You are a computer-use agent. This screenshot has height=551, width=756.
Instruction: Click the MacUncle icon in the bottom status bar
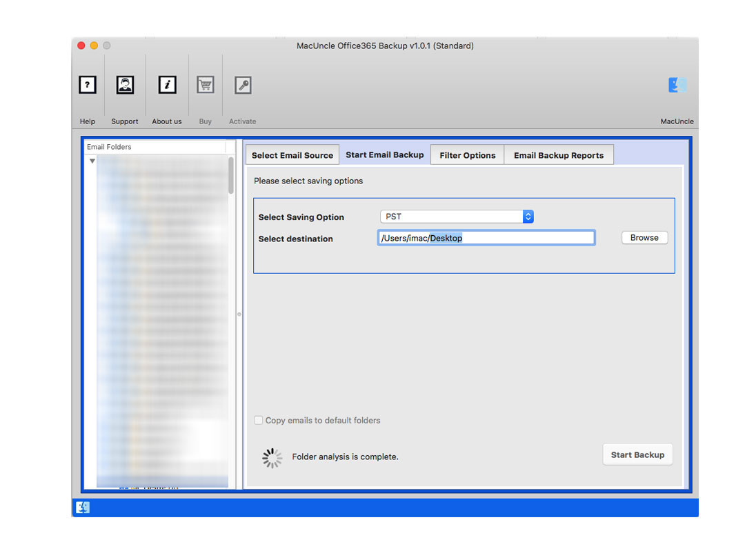[x=83, y=507]
